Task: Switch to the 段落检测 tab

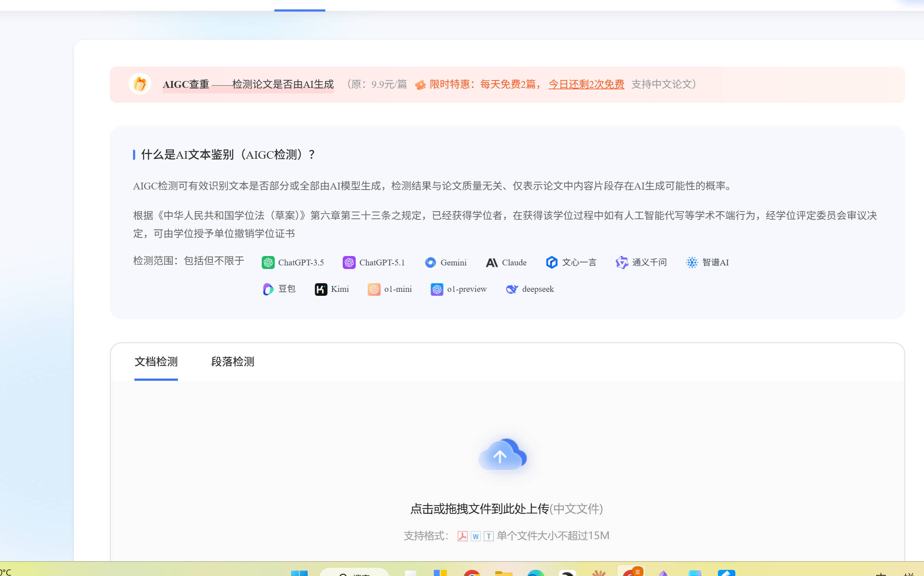Action: tap(233, 362)
